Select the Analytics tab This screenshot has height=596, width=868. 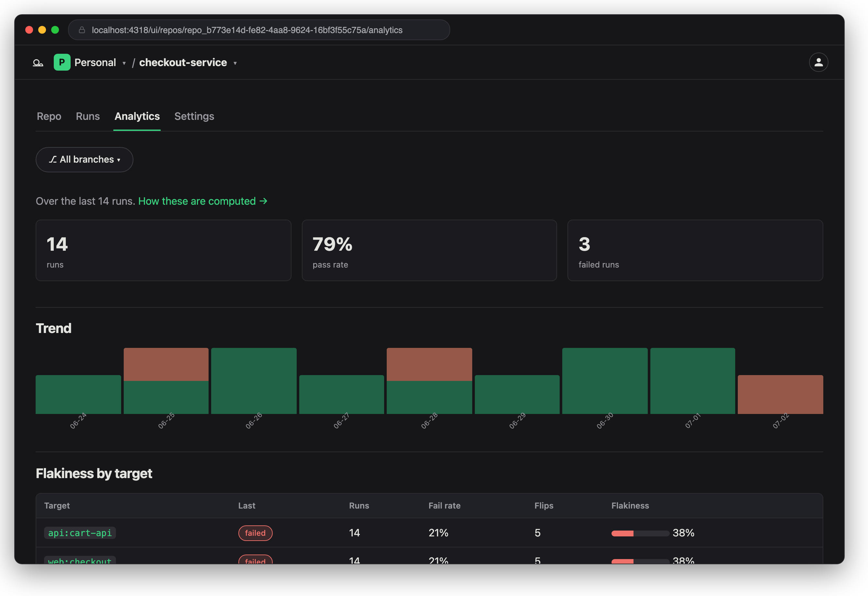click(x=137, y=116)
